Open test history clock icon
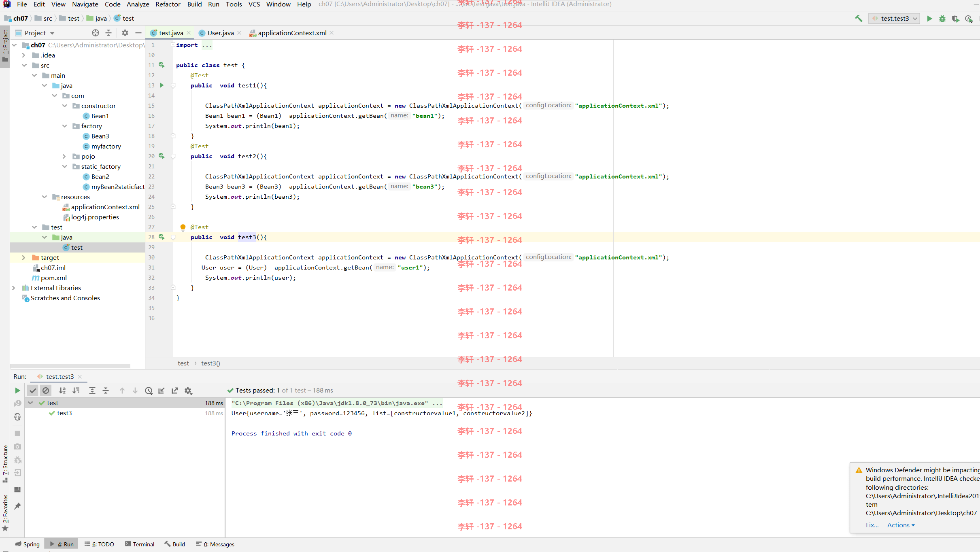Image resolution: width=980 pixels, height=552 pixels. tap(149, 391)
